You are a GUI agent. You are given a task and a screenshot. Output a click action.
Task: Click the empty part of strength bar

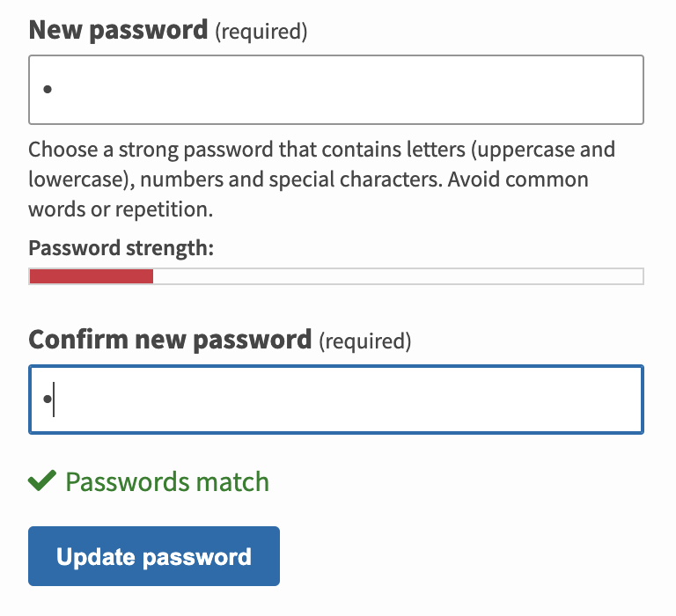(x=398, y=276)
